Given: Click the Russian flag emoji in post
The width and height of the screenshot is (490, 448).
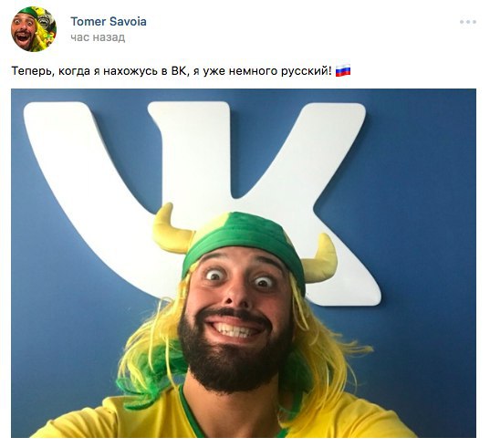Looking at the screenshot, I should [343, 70].
